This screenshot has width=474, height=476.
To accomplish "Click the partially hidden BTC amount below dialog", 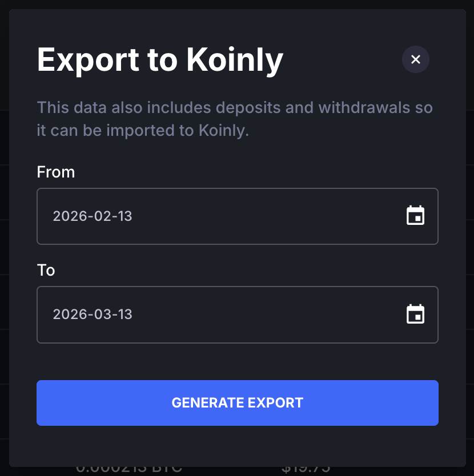I will point(129,469).
